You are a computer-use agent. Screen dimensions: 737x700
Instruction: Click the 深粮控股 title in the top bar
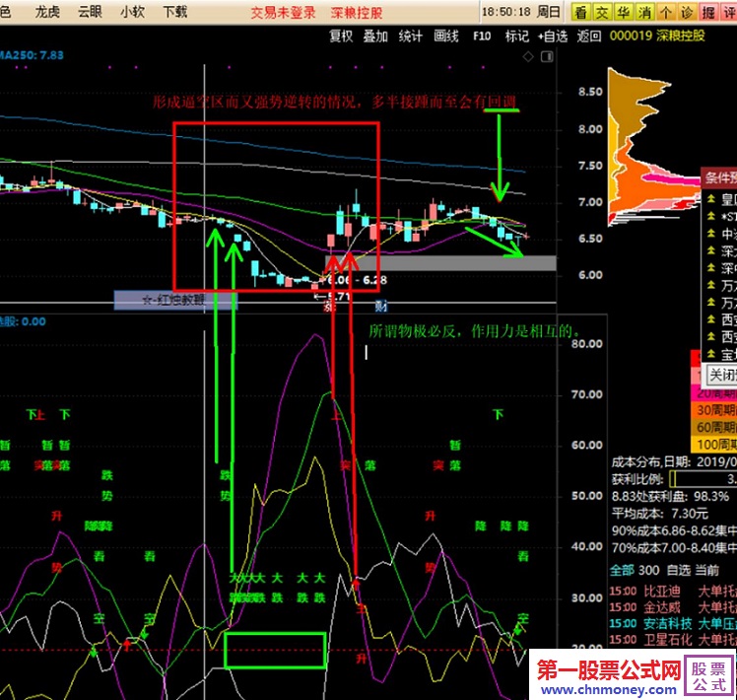(357, 13)
